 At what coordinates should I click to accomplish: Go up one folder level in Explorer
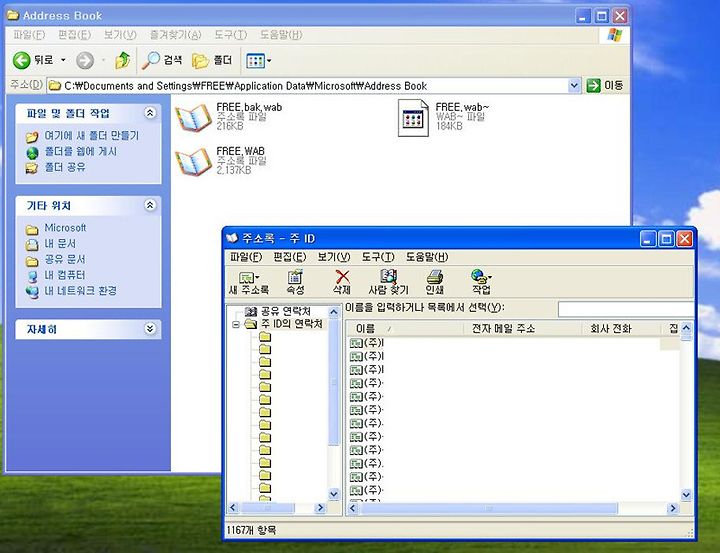(123, 60)
